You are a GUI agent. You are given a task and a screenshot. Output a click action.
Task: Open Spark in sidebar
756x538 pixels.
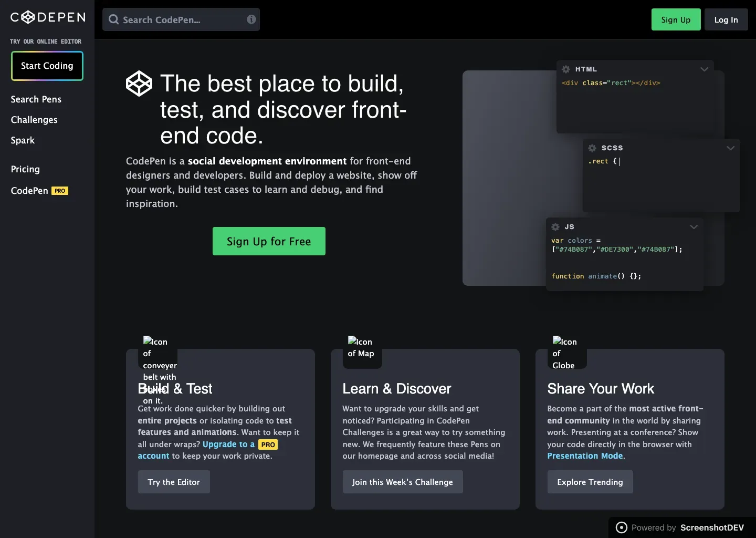[x=23, y=140]
